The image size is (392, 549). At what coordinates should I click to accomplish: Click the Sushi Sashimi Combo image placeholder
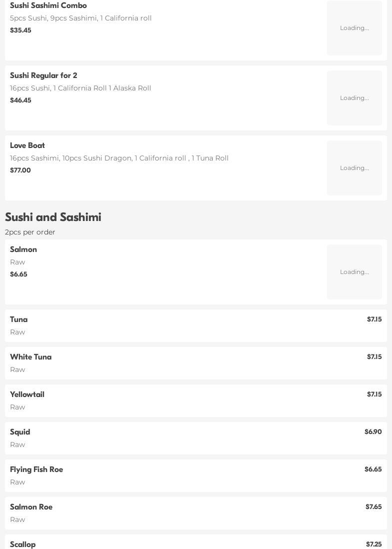354,28
